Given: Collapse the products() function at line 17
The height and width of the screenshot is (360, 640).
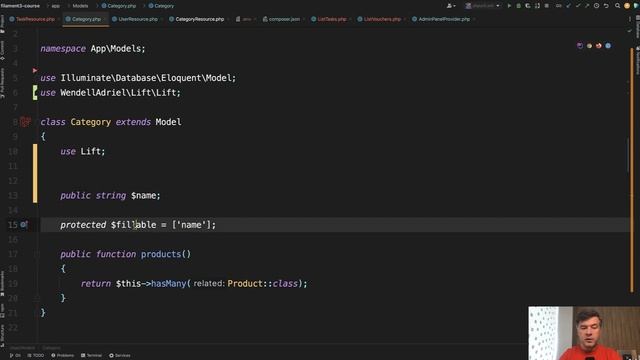Looking at the screenshot, I should (36, 254).
